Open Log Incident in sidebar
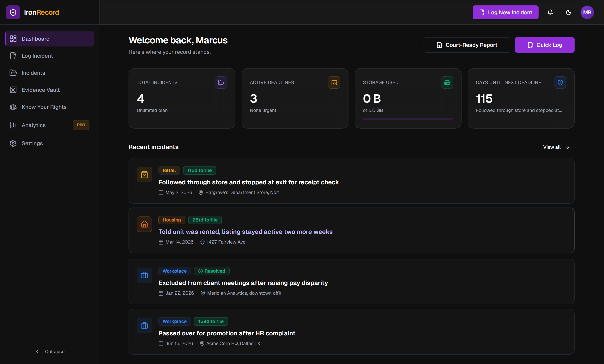604x364 pixels. point(49,56)
